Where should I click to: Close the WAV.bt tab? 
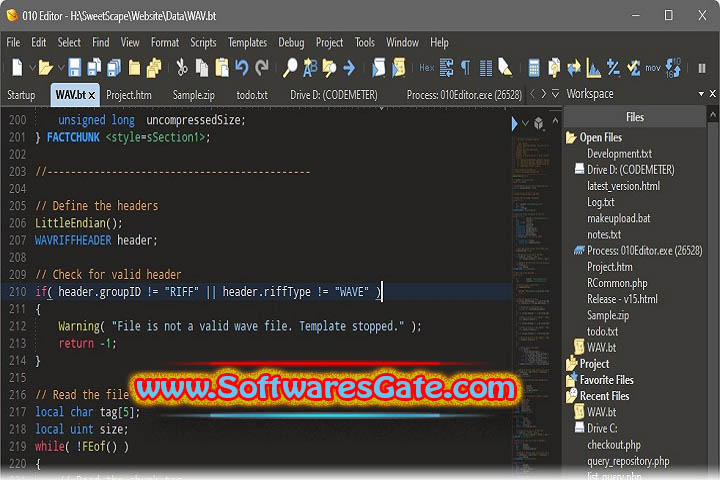91,96
